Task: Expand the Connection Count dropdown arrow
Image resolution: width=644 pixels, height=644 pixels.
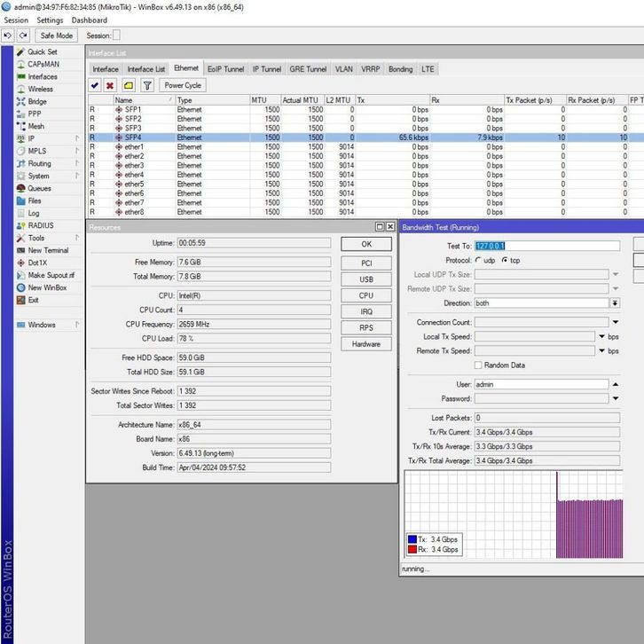Action: coord(615,323)
